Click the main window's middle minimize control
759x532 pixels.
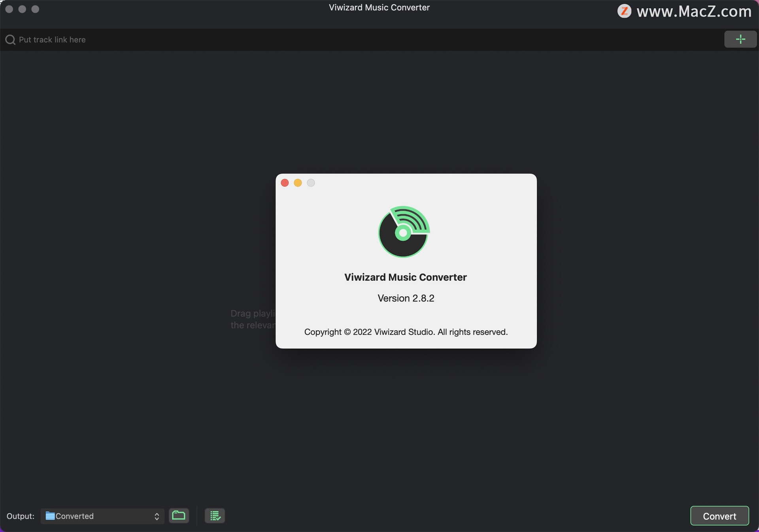pyautogui.click(x=22, y=9)
